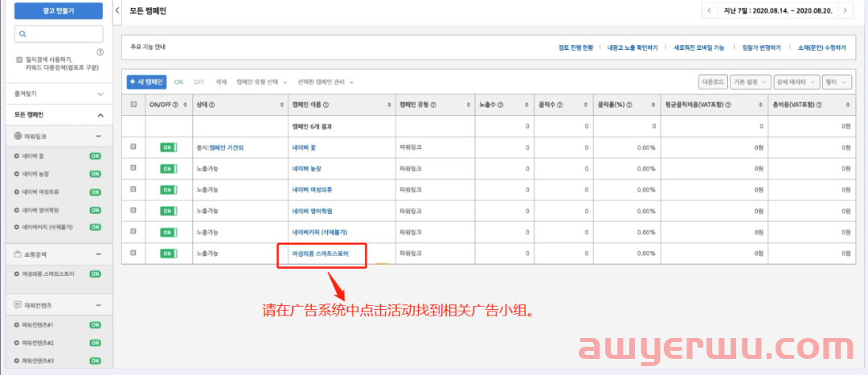Image resolution: width=868 pixels, height=375 pixels.
Task: Open the 상세 데이터 dropdown
Action: click(797, 82)
